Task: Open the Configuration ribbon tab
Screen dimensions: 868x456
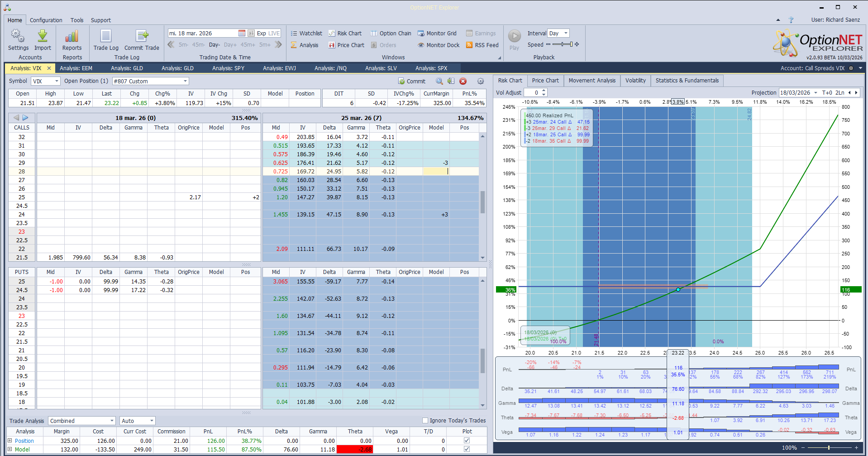Action: pos(46,20)
